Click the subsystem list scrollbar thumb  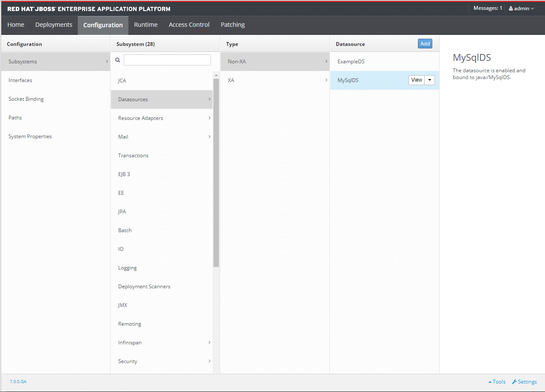coord(216,173)
